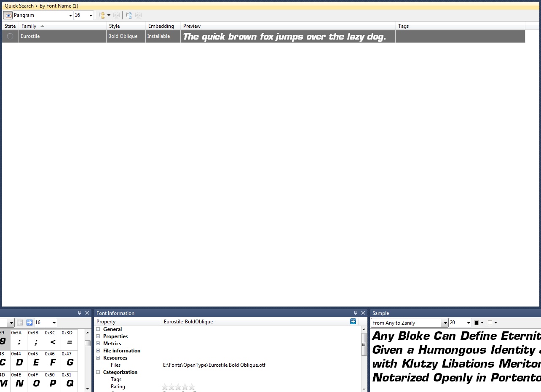Toggle the preview eye icon
Image resolution: width=541 pixels, height=392 pixels.
pyautogui.click(x=8, y=15)
